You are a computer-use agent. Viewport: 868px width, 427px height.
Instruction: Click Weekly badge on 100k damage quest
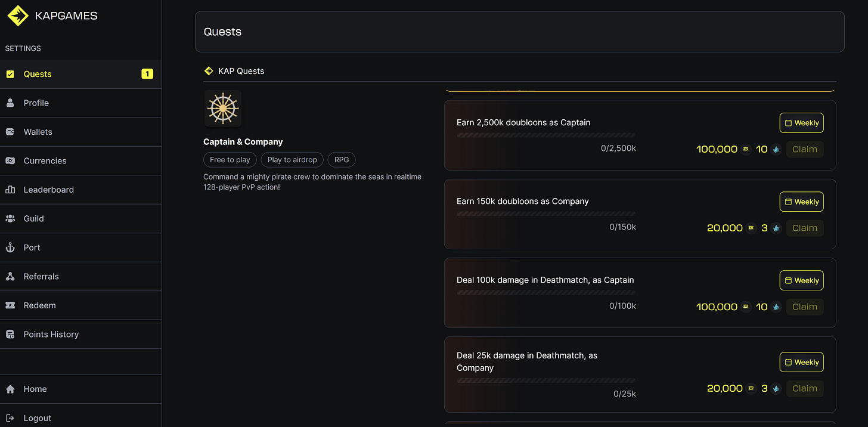point(801,280)
